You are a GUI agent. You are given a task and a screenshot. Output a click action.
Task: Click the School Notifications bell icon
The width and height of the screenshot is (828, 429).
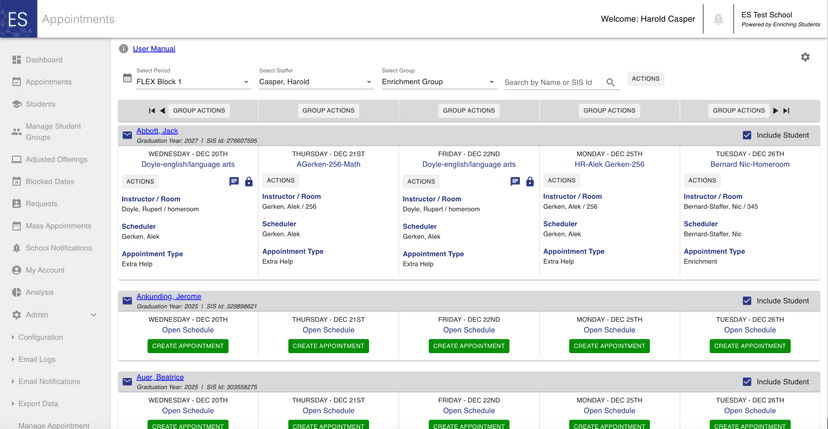point(16,248)
